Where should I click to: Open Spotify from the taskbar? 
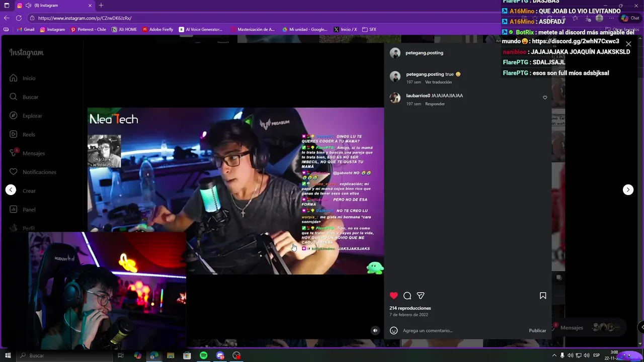[x=203, y=355]
